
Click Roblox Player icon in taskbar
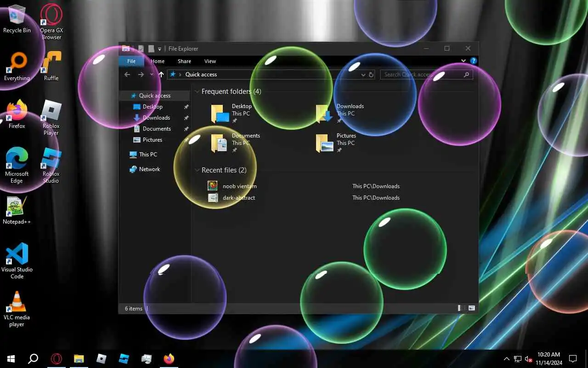click(x=102, y=358)
